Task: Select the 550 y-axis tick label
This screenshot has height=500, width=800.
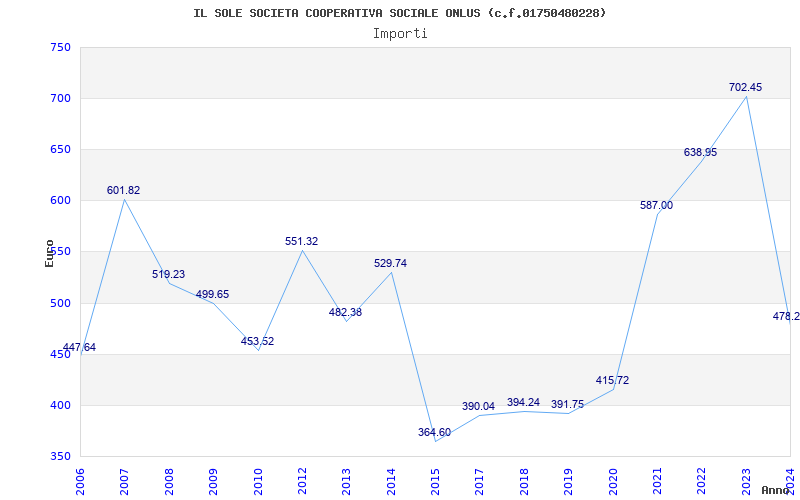Action: coord(60,252)
